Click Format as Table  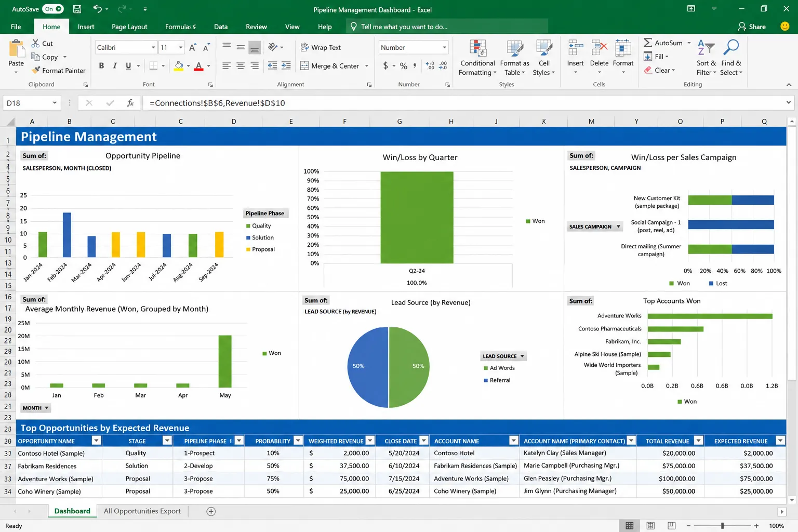click(x=515, y=58)
